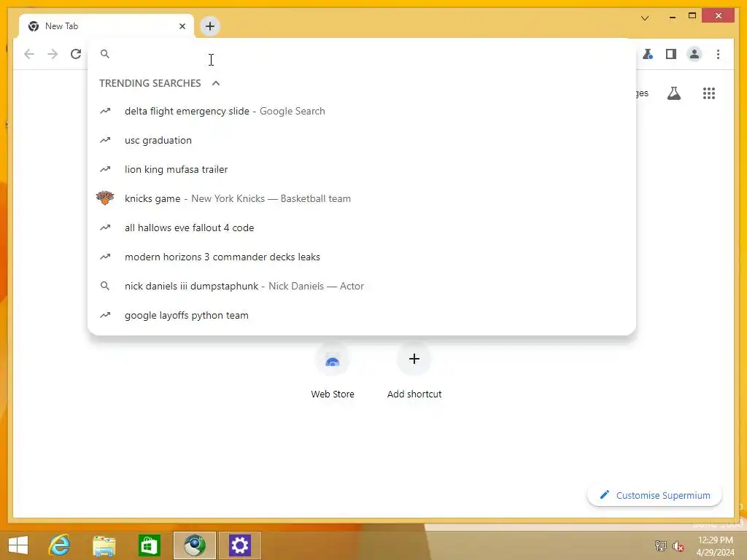747x560 pixels.
Task: Click the muted volume tray icon
Action: tap(678, 546)
